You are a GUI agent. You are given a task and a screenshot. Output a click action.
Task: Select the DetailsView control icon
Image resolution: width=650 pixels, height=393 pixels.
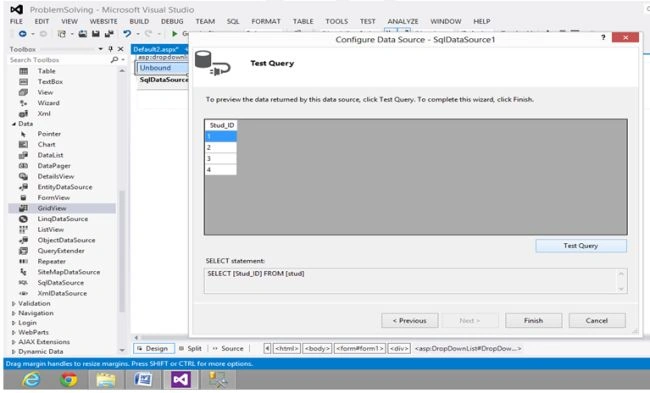coord(24,177)
